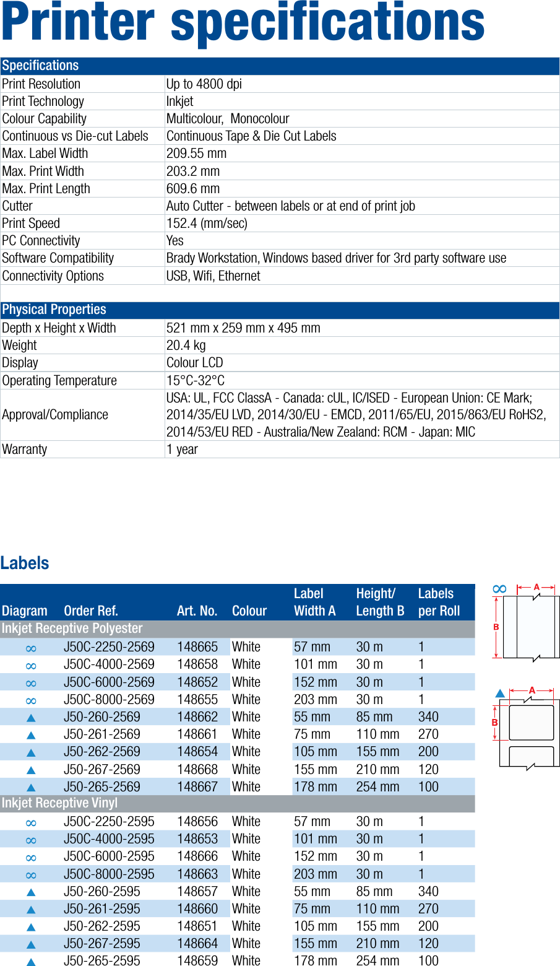The height and width of the screenshot is (966, 560).
Task: Select the White colour entry for 148665
Action: tap(246, 646)
